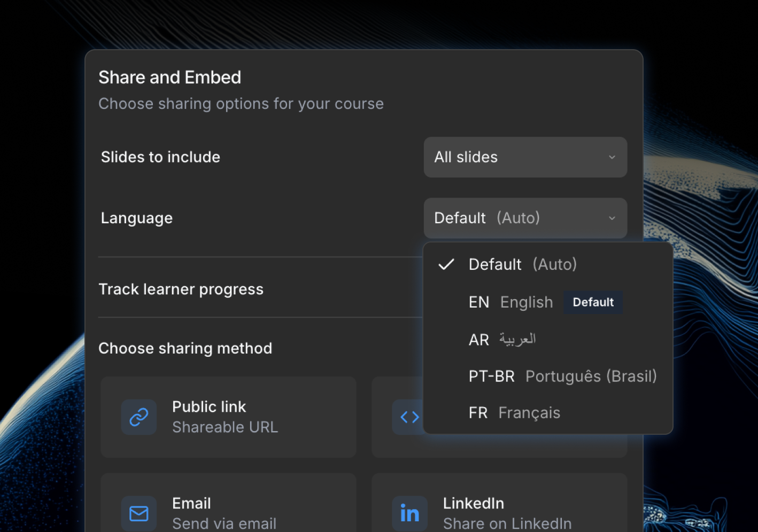
Task: Click the Default badge next to English
Action: pos(593,302)
